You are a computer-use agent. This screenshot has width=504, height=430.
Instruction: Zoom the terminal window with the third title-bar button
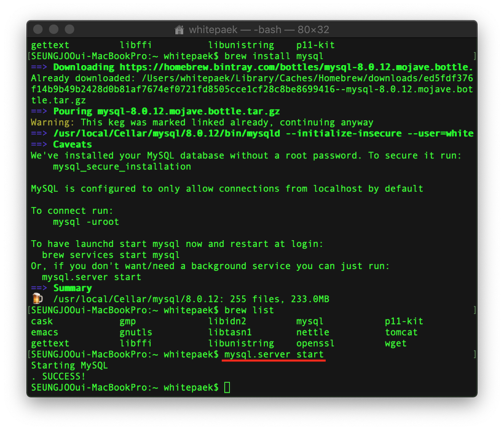pyautogui.click(x=69, y=29)
